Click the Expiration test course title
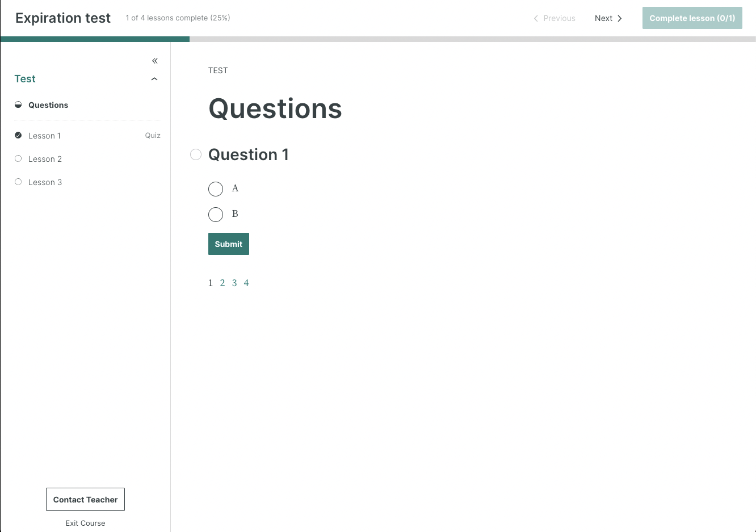 click(63, 18)
